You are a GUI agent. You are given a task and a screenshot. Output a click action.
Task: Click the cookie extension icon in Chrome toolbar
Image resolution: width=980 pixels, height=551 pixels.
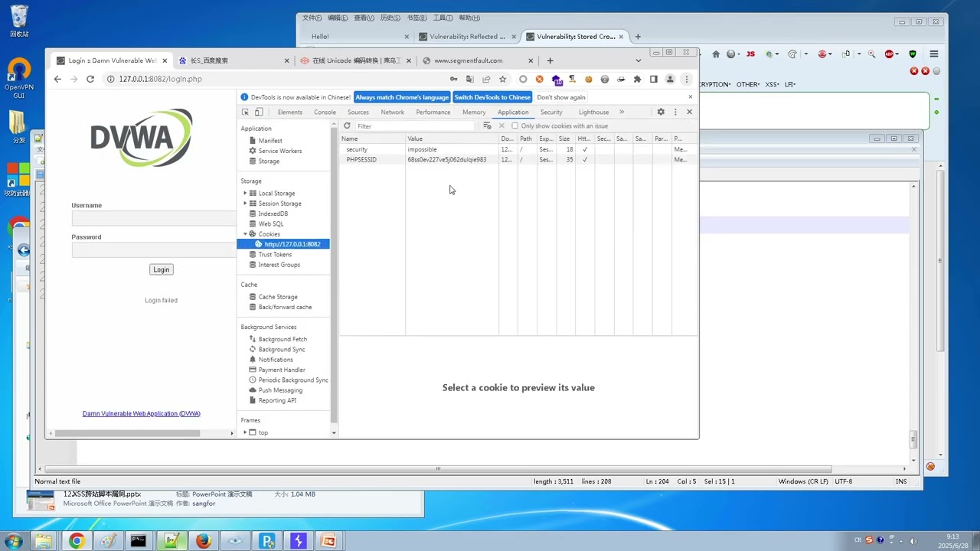[588, 79]
